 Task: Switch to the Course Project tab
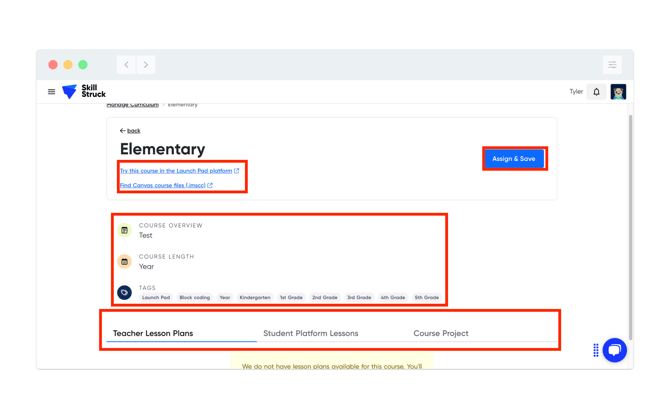pyautogui.click(x=440, y=333)
